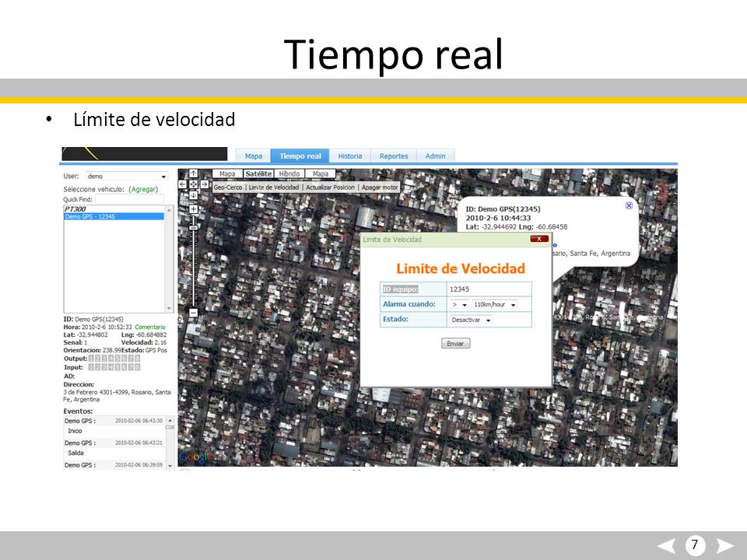Click the Agregar vehicle link

(143, 189)
